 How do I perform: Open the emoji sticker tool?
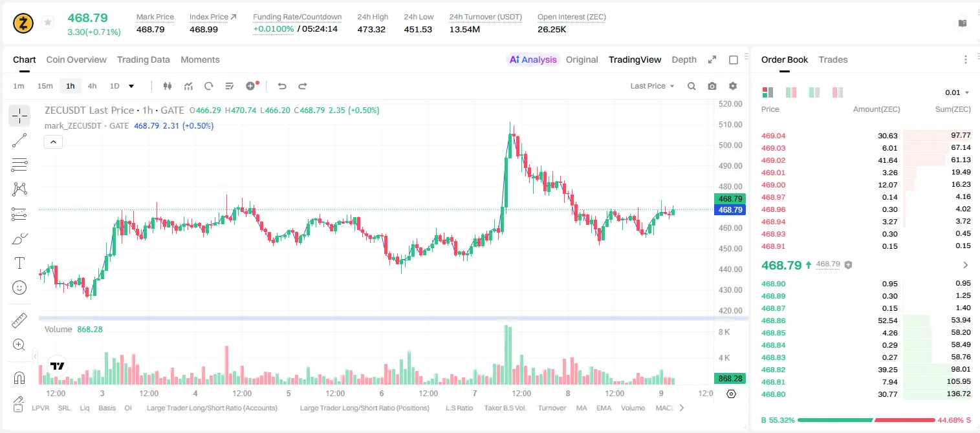(19, 288)
